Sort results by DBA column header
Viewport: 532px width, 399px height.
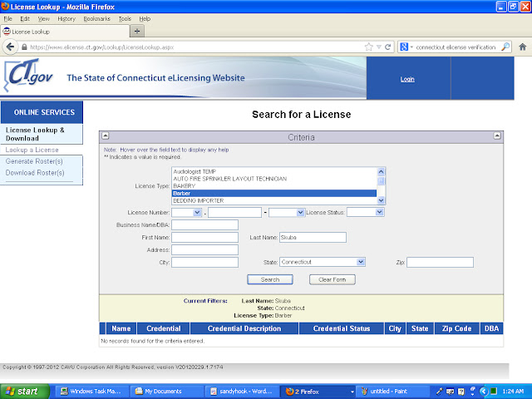(491, 328)
